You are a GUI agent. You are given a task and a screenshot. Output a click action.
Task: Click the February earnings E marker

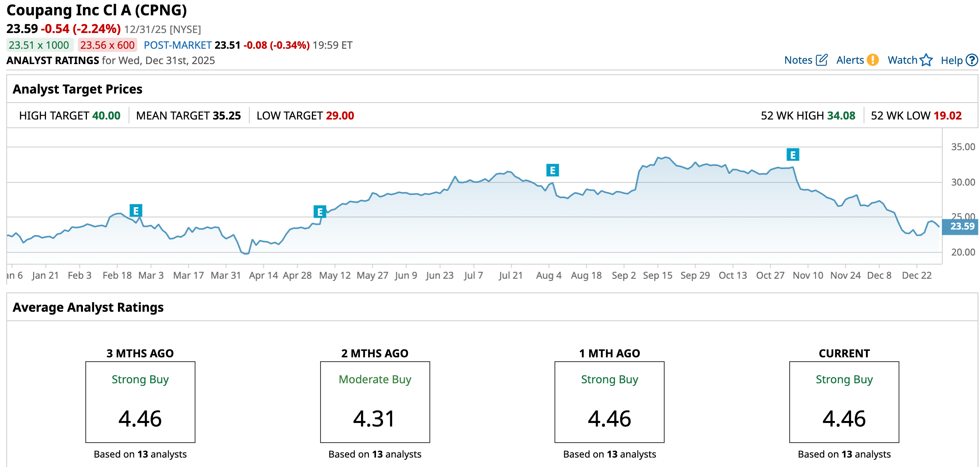click(136, 211)
